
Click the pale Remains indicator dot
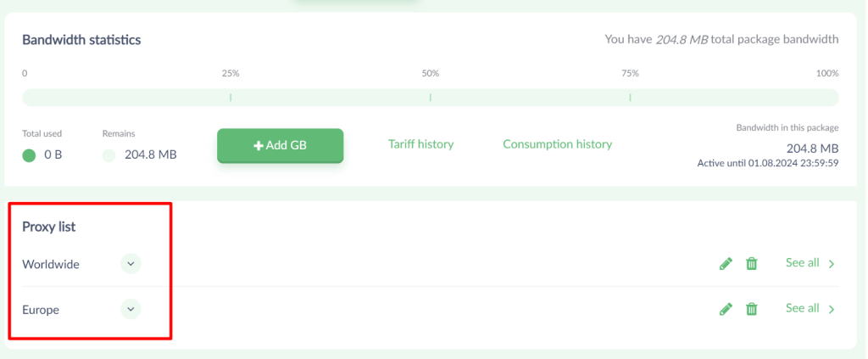(109, 155)
